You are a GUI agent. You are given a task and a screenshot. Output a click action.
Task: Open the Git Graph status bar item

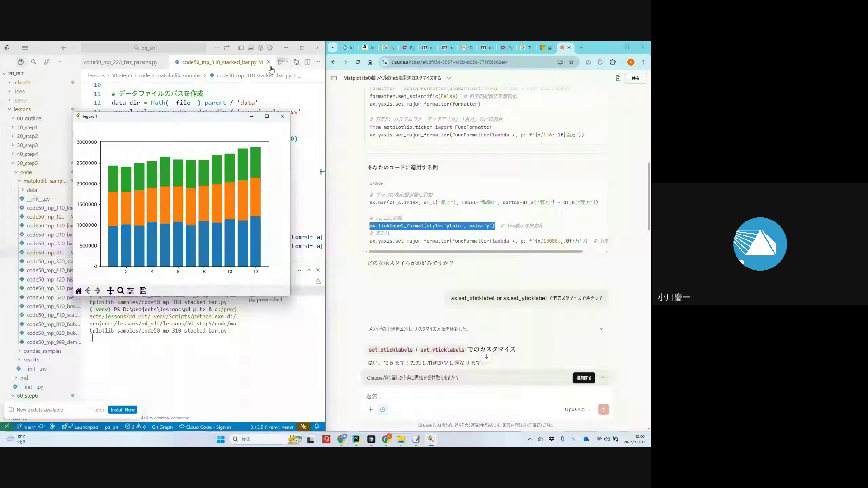162,427
